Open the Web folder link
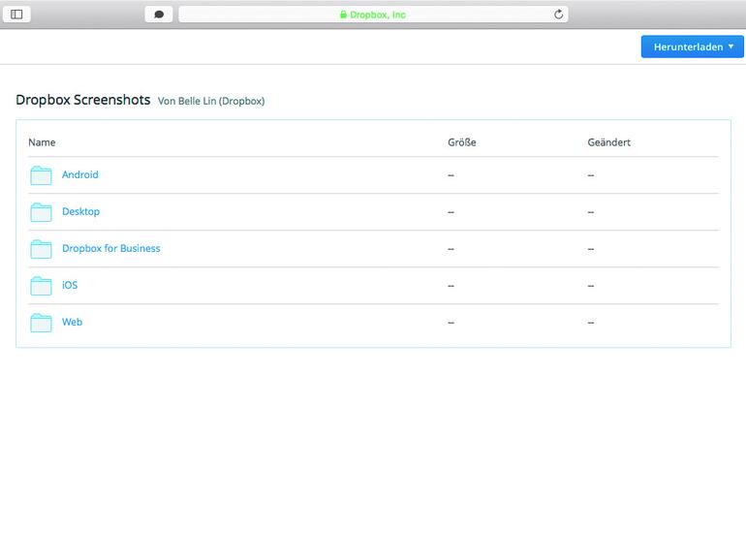The height and width of the screenshot is (560, 746). point(72,322)
